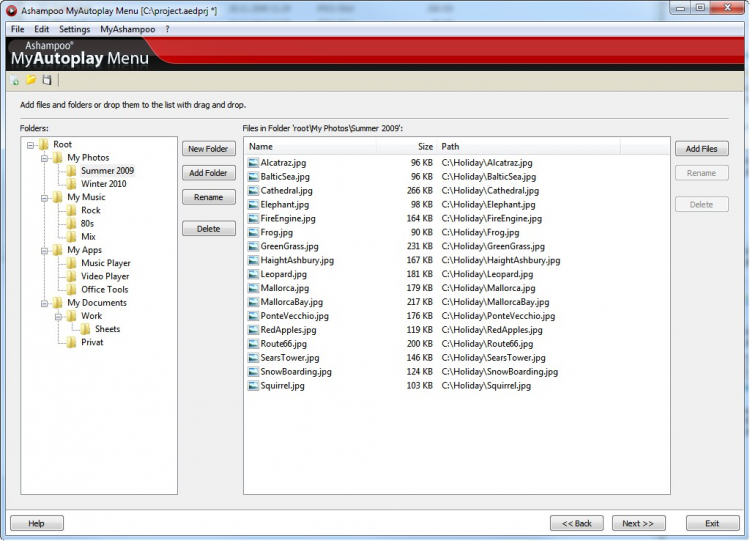Image resolution: width=750 pixels, height=541 pixels.
Task: Click the MallorcaBay.jpg image file icon
Action: (x=253, y=302)
